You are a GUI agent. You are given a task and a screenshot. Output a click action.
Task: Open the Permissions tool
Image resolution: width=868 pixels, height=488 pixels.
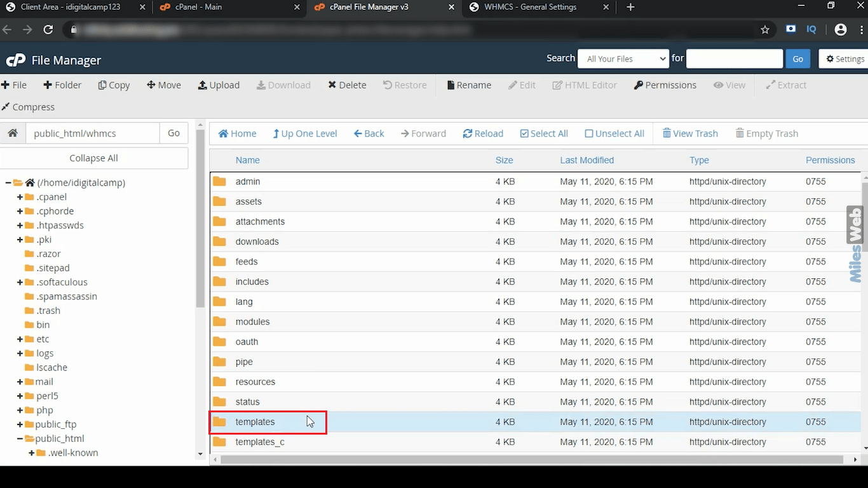click(665, 85)
